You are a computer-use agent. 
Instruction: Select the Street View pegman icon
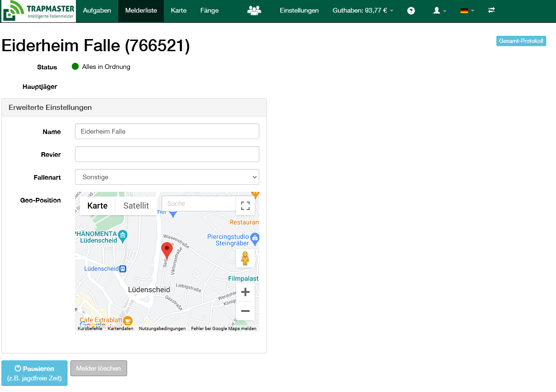tap(245, 258)
